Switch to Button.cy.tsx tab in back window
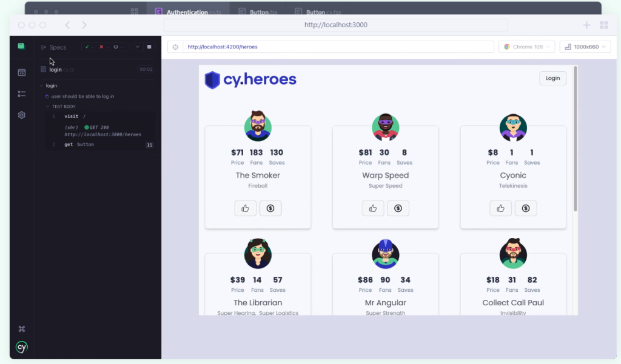621x364 pixels. [x=318, y=12]
